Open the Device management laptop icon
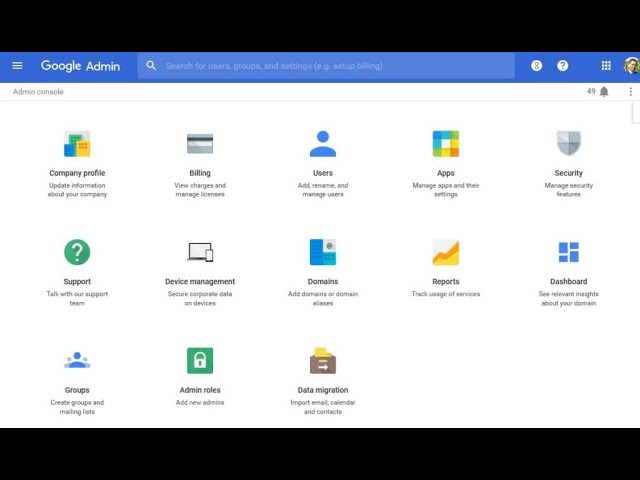This screenshot has width=640, height=480. 200,252
